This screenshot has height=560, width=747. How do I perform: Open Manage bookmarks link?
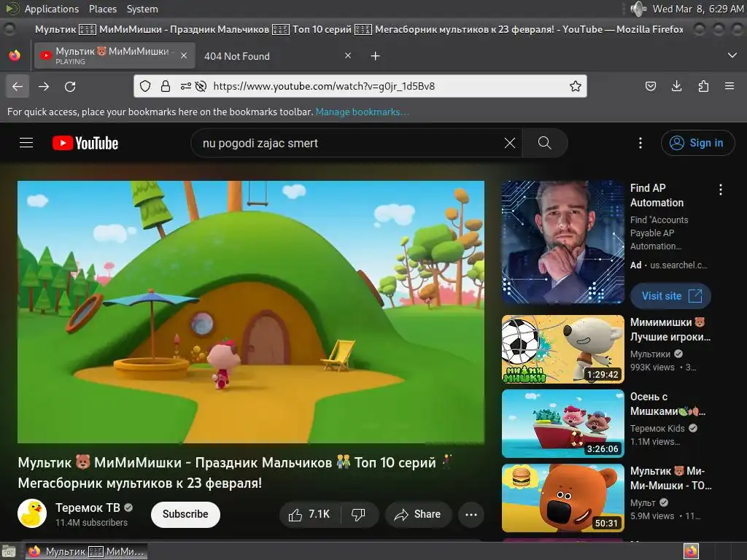click(x=362, y=112)
